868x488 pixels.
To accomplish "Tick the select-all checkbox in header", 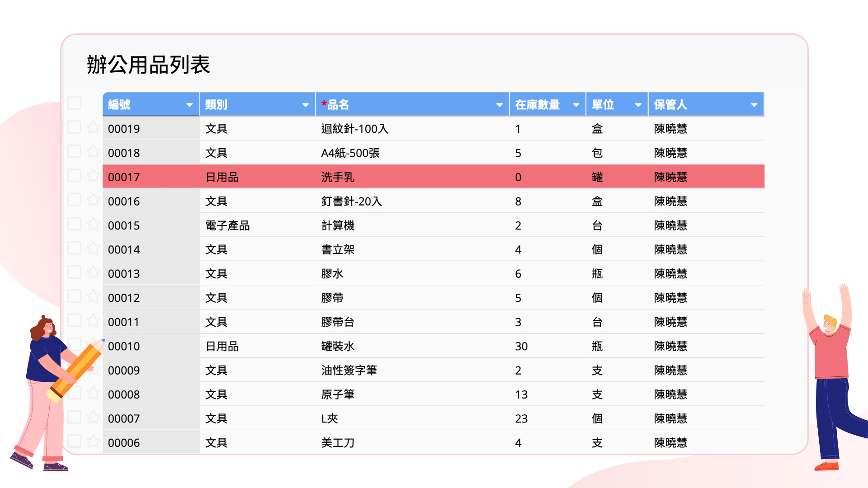I will click(x=74, y=103).
